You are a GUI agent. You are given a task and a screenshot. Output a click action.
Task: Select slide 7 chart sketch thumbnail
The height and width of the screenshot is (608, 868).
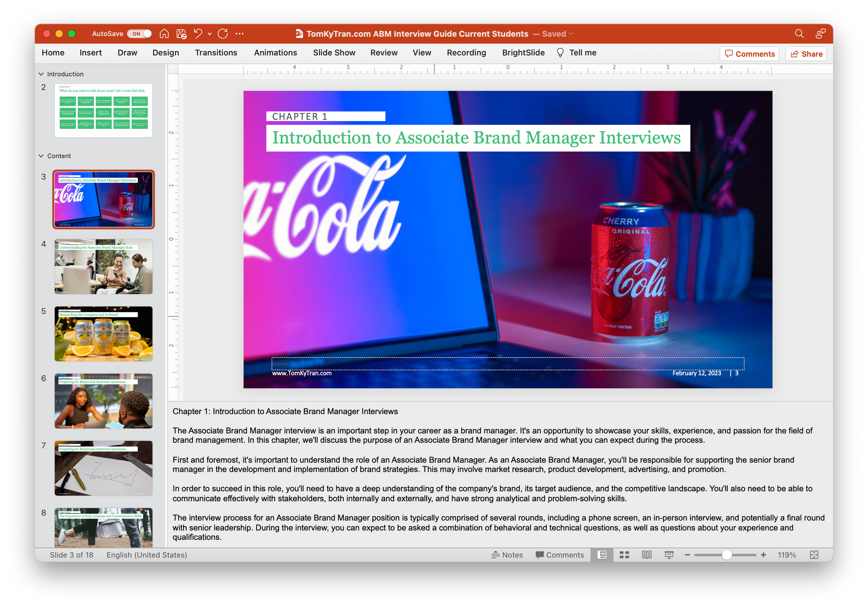coord(104,468)
